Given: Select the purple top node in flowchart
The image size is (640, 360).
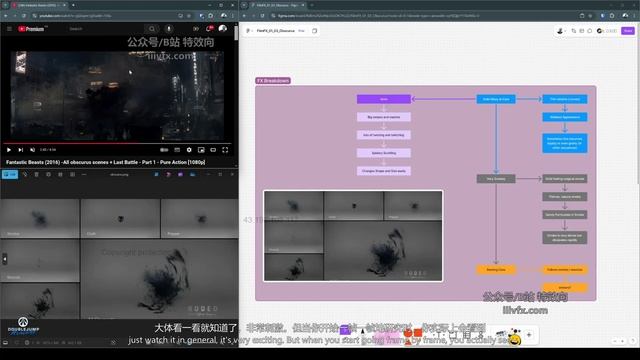Looking at the screenshot, I should [384, 99].
